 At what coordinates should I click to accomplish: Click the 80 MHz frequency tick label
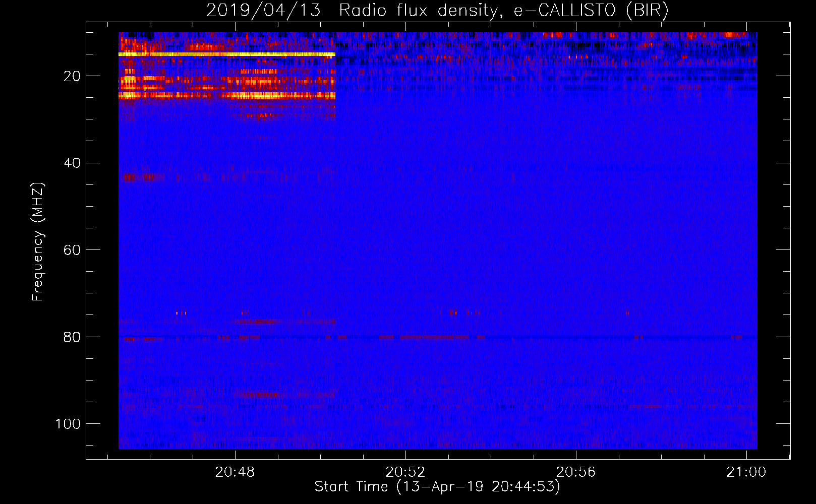(72, 337)
